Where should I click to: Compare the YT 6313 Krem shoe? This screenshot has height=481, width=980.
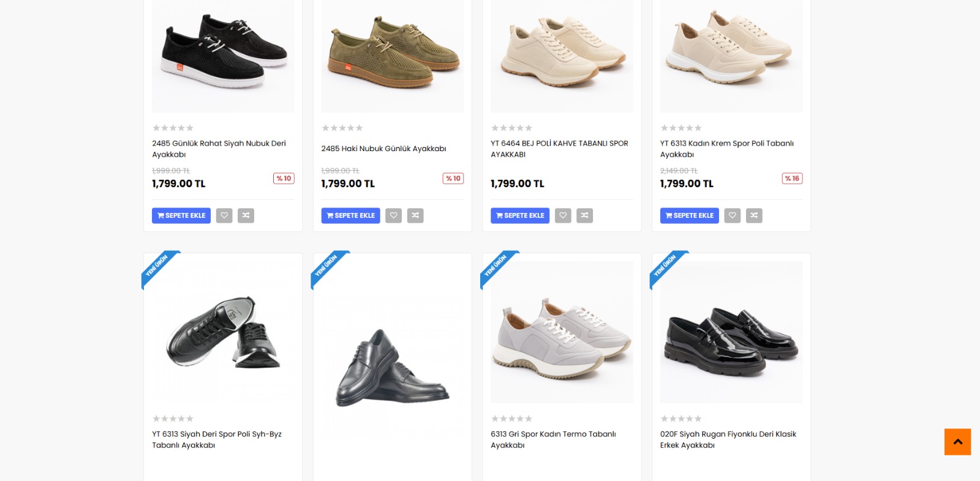pos(754,215)
